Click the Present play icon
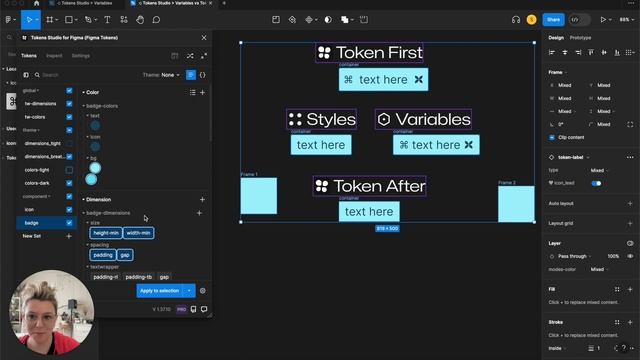The width and height of the screenshot is (640, 360). pyautogui.click(x=603, y=20)
